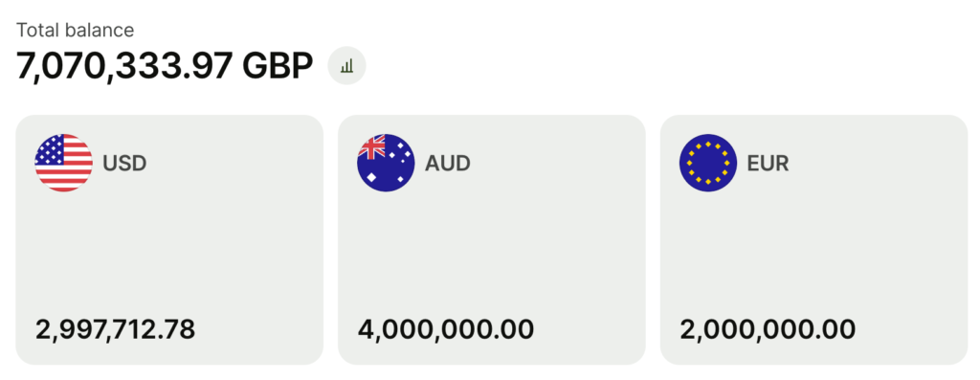980x380 pixels.
Task: Click the Union Jack corner of AUD flag
Action: pos(372,148)
